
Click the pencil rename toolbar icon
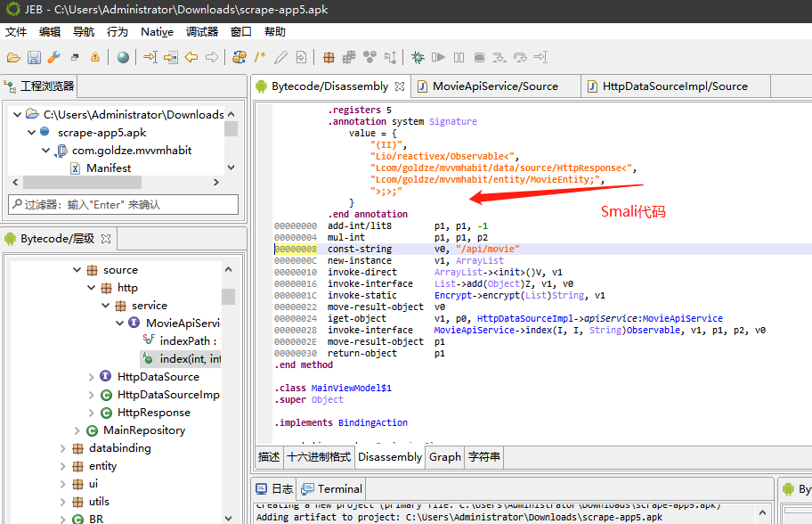280,57
